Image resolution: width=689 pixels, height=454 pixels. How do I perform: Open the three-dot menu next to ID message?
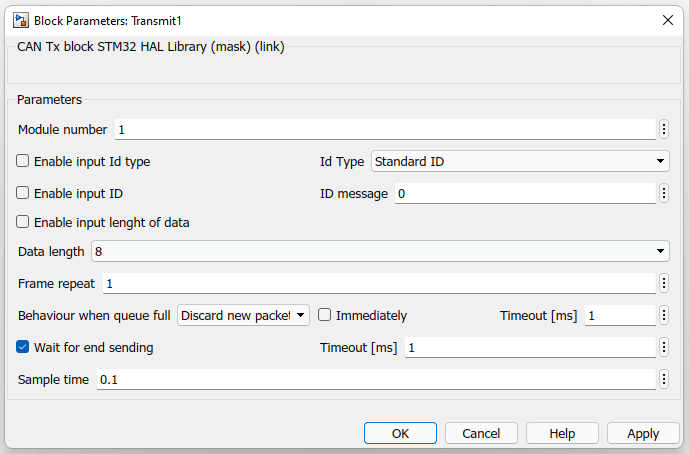[664, 194]
